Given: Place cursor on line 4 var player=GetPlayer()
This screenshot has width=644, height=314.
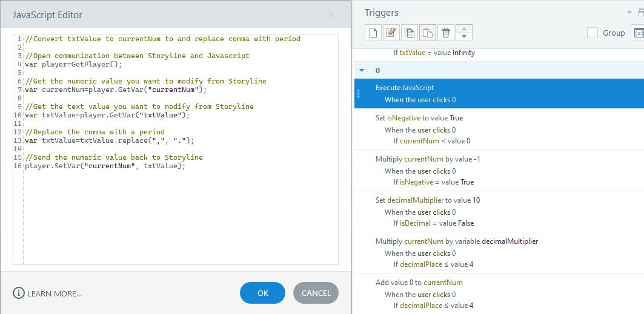Looking at the screenshot, I should (73, 64).
